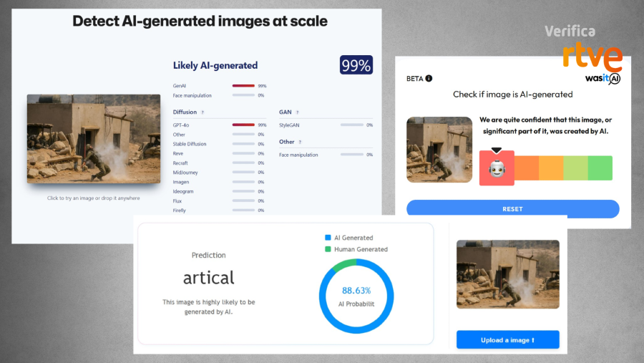Viewport: 644px width, 363px height.
Task: Click the black triangle marker above the robot
Action: tap(497, 150)
